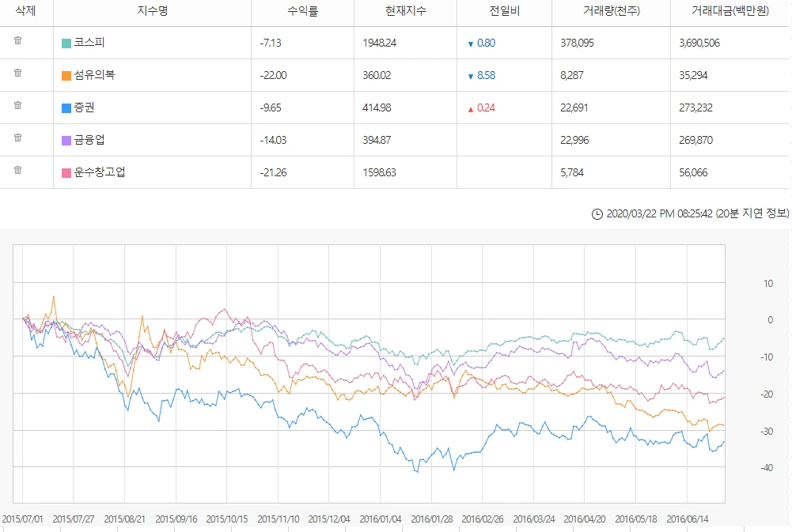
Task: Click the chart date label 2016/03/24
Action: 534,519
